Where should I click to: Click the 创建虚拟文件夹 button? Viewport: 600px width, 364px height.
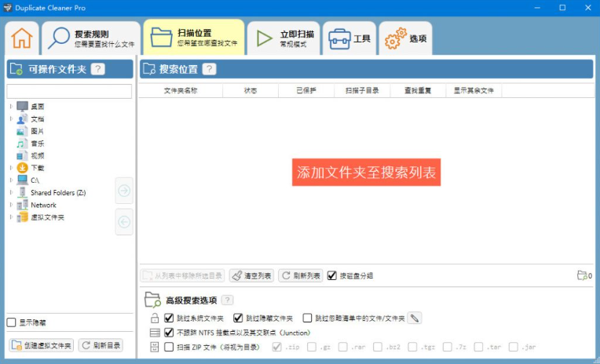click(42, 345)
